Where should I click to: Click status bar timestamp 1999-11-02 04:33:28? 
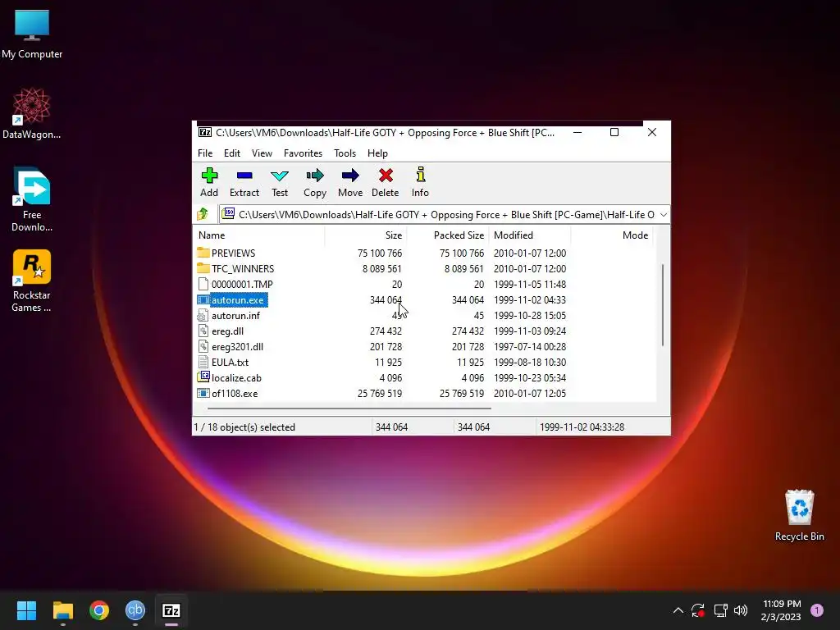tap(582, 427)
